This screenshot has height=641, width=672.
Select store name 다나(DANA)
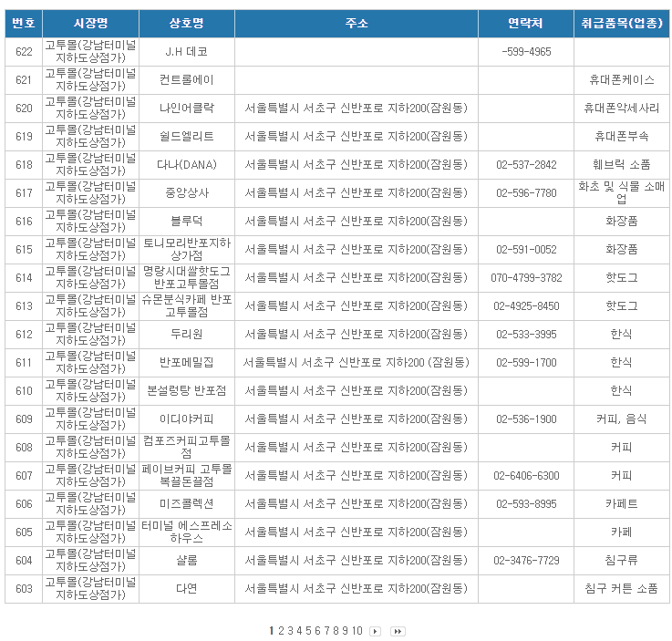[x=186, y=165]
